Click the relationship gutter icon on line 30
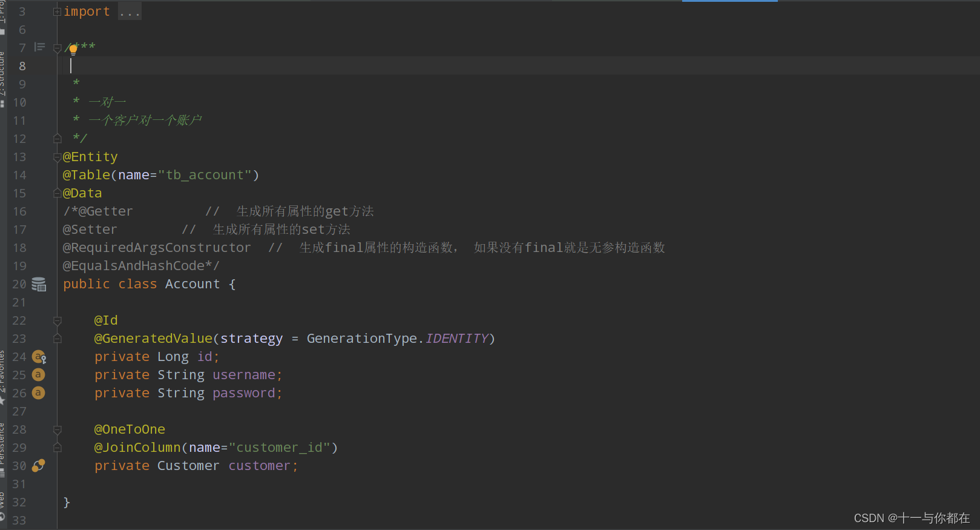Image resolution: width=980 pixels, height=530 pixels. (x=39, y=466)
